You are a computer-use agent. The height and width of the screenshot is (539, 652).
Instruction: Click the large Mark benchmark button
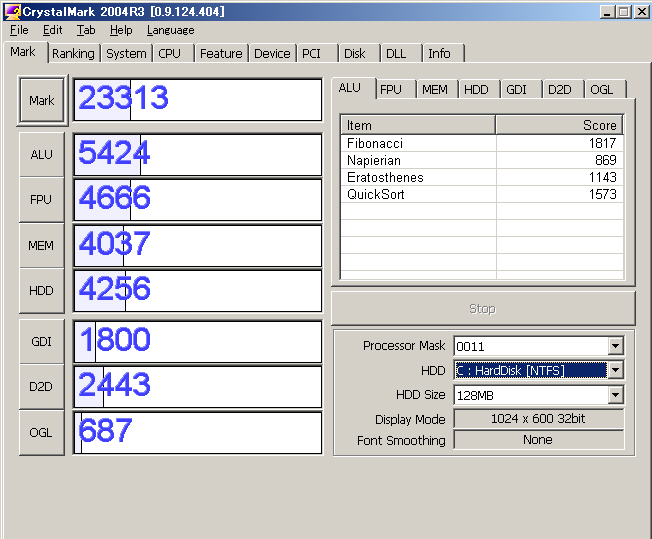click(42, 100)
